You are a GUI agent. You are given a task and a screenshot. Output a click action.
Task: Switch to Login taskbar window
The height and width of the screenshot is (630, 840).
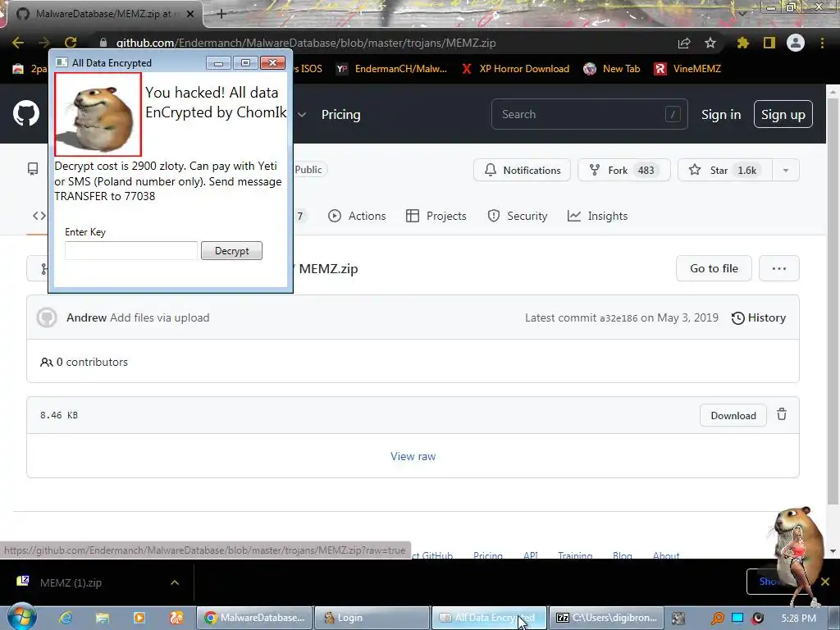pyautogui.click(x=372, y=618)
